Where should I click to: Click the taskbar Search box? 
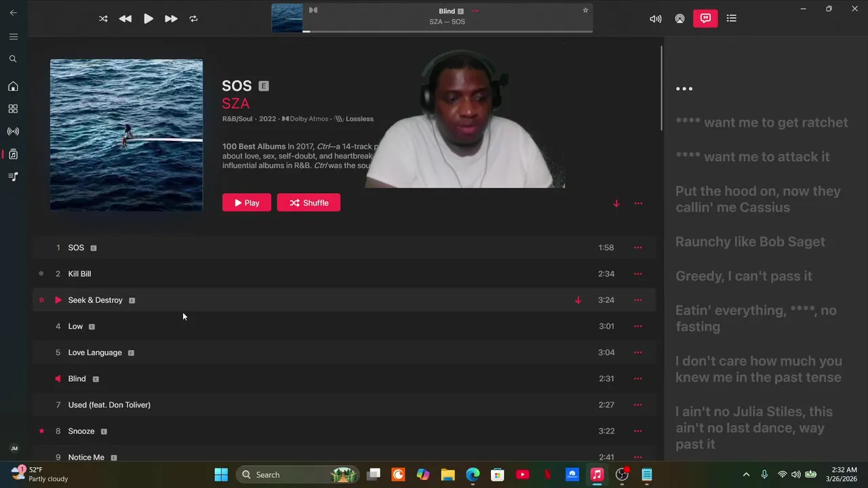click(x=299, y=474)
